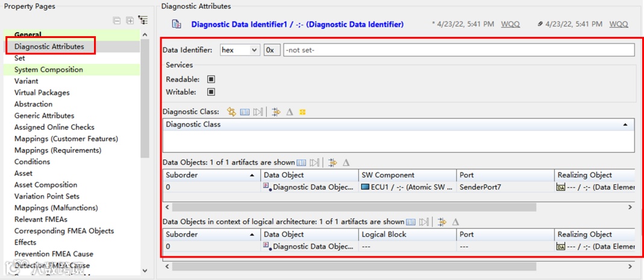
Task: Sort by the SW Component column header
Action: [407, 175]
